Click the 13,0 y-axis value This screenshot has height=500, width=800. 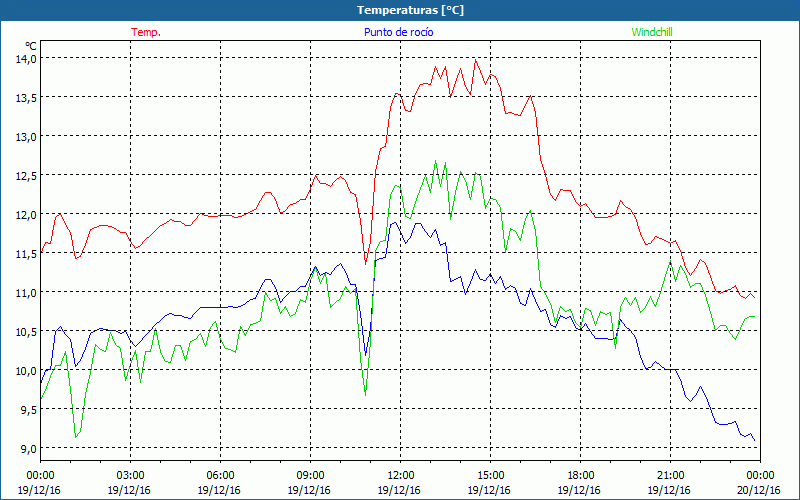pyautogui.click(x=26, y=137)
